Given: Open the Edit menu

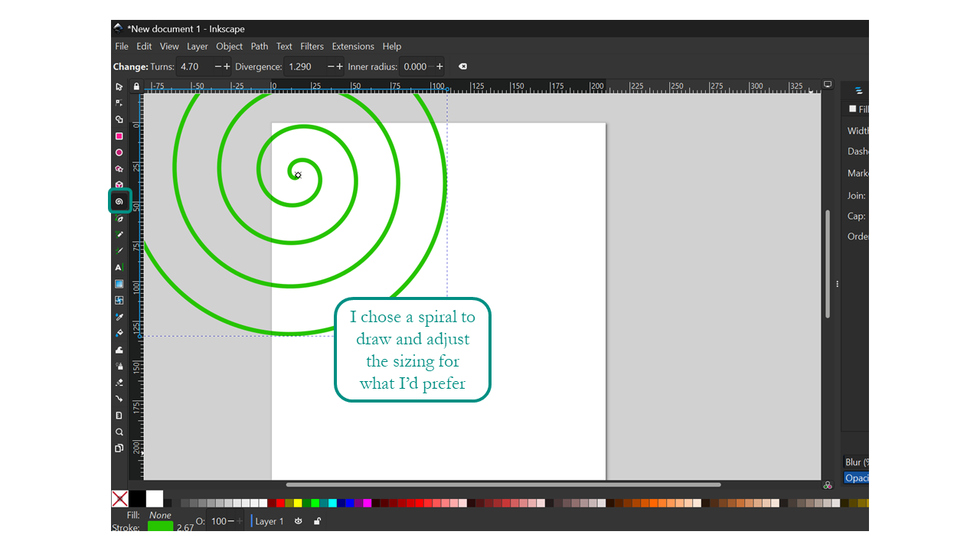Looking at the screenshot, I should [x=144, y=46].
